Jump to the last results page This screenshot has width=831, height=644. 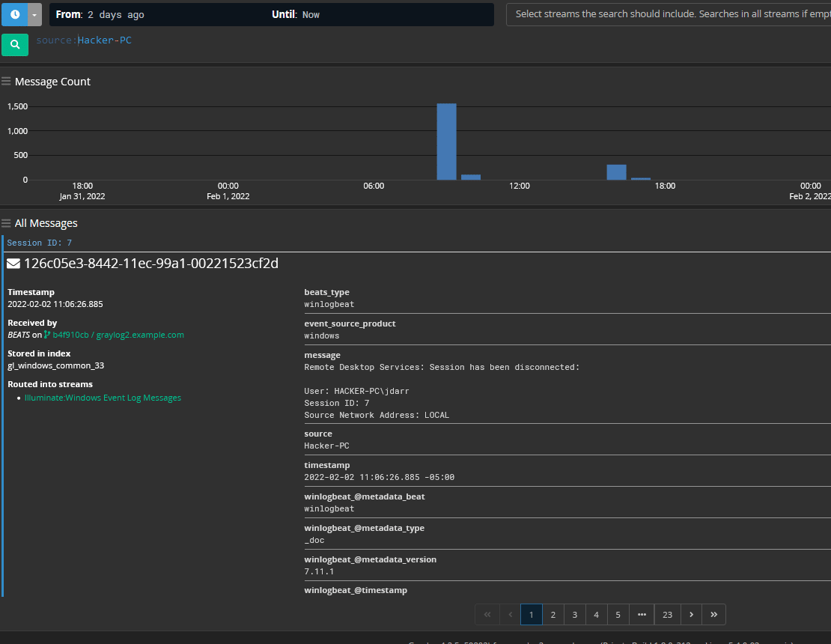click(x=713, y=614)
